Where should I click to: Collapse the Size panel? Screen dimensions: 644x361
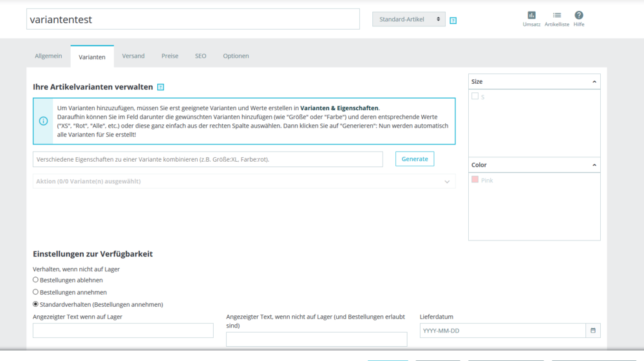[x=594, y=82]
